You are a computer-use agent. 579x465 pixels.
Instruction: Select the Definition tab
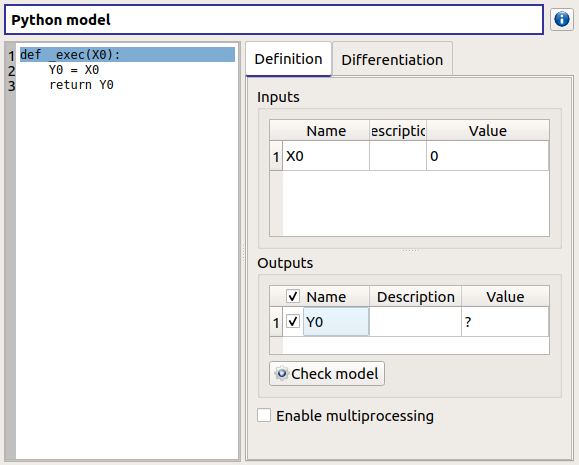[288, 59]
